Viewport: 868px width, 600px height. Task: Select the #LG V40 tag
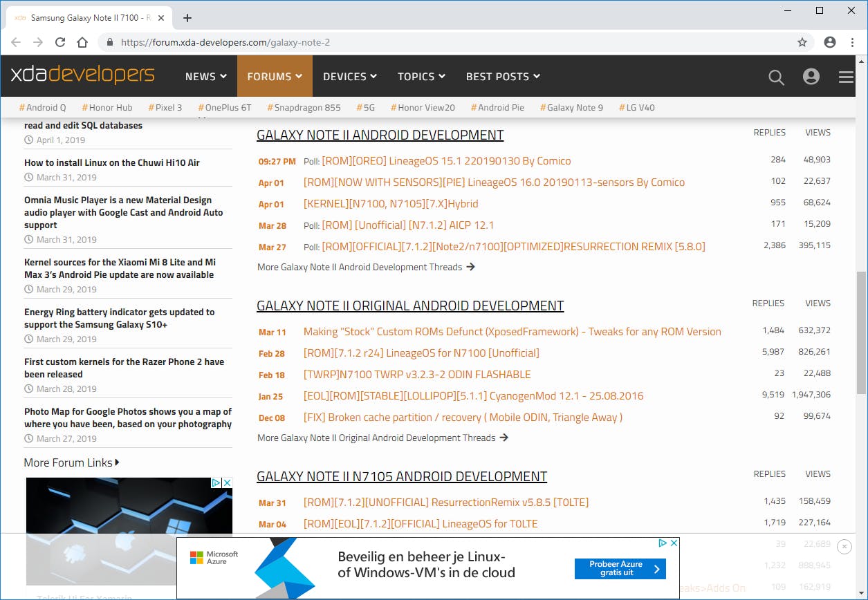click(x=636, y=107)
